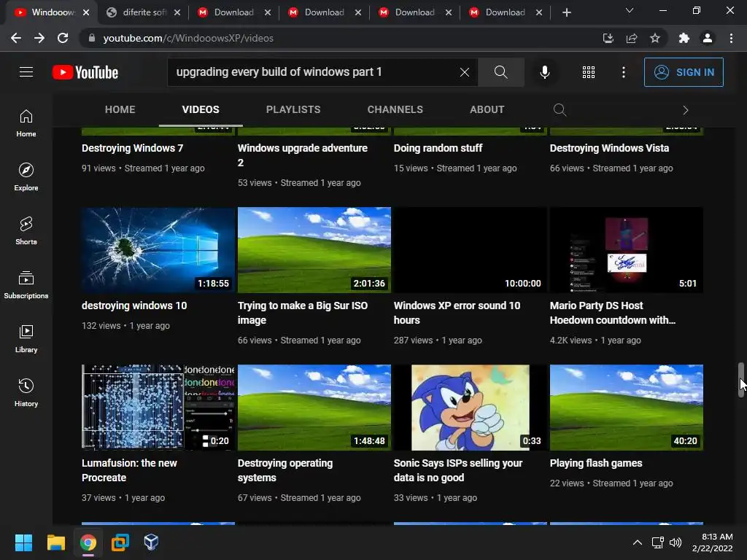Open a new browser tab

tap(566, 12)
